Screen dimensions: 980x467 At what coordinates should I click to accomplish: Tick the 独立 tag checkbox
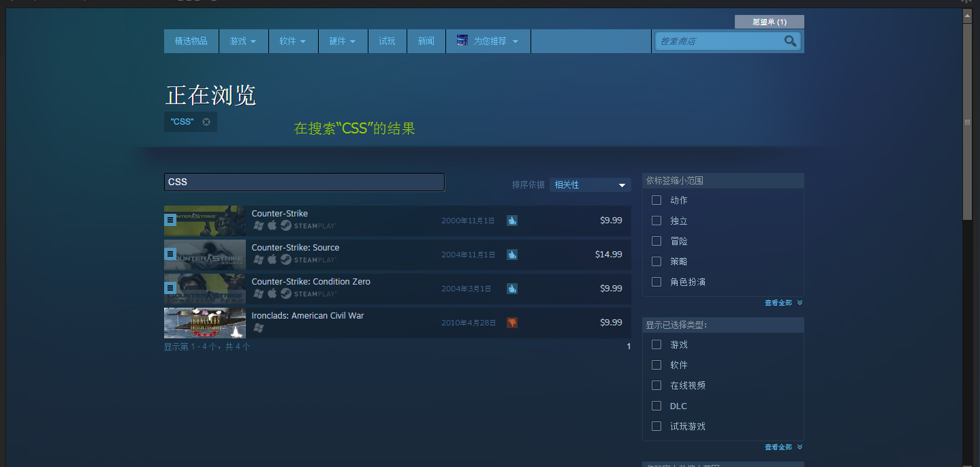[657, 221]
